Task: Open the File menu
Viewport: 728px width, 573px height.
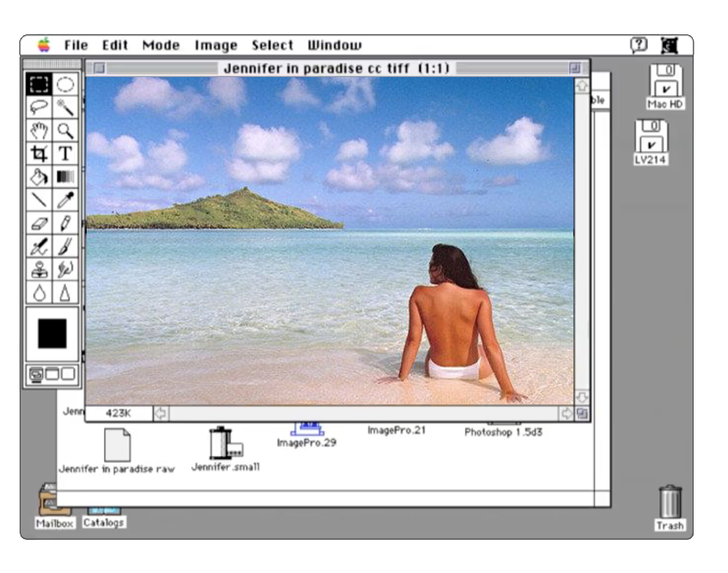Action: [x=76, y=45]
